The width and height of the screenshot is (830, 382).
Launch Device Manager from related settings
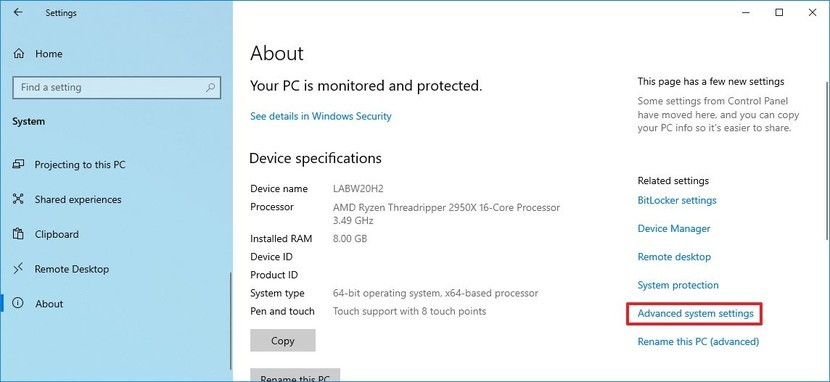pyautogui.click(x=674, y=229)
